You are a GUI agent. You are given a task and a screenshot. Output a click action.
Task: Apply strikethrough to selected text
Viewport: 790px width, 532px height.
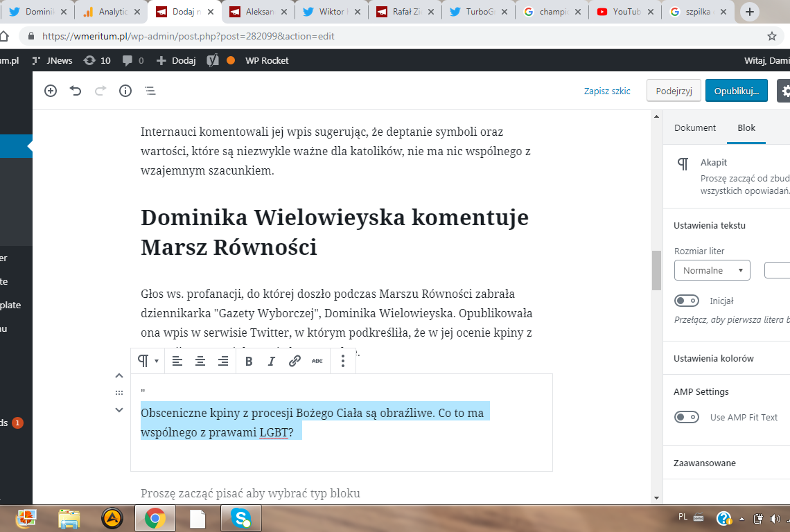click(317, 361)
